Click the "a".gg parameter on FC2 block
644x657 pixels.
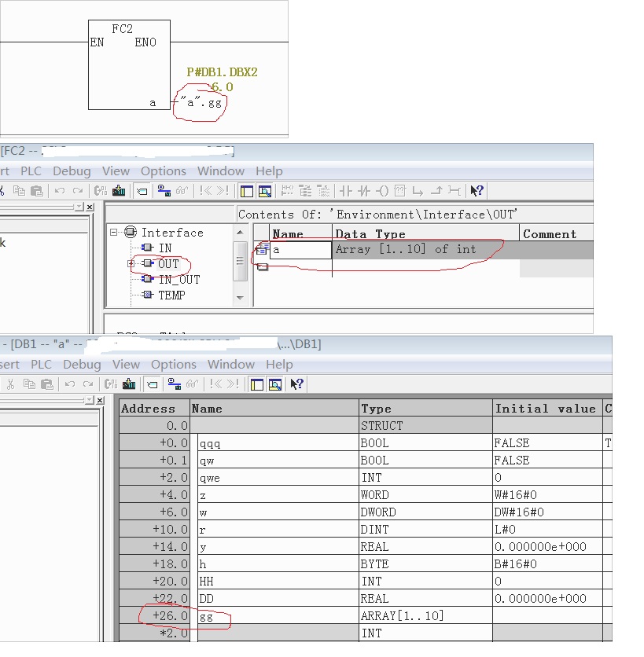(201, 103)
